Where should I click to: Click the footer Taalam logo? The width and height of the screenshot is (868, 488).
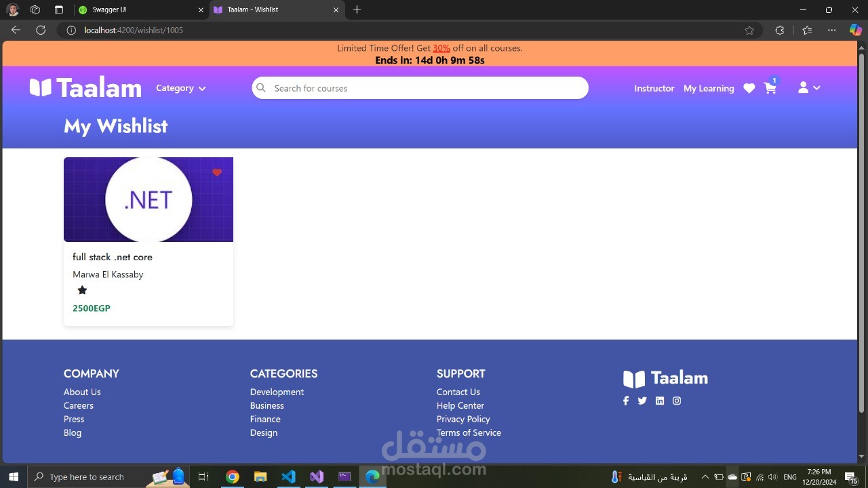coord(665,378)
